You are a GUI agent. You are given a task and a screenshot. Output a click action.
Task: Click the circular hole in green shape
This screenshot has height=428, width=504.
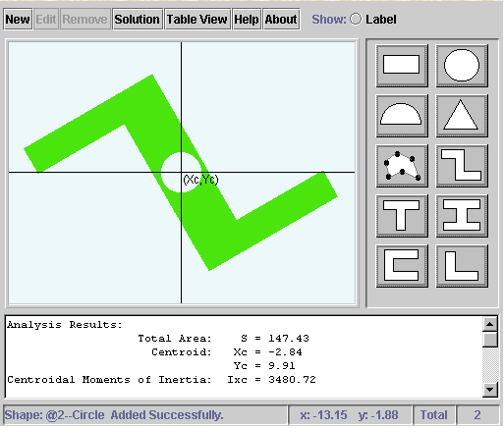[x=182, y=172]
